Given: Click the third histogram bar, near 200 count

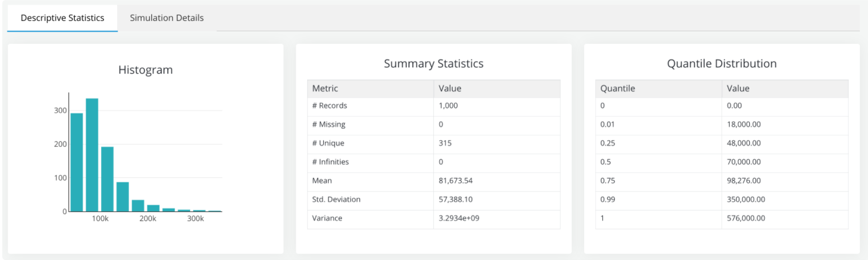Looking at the screenshot, I should (107, 179).
